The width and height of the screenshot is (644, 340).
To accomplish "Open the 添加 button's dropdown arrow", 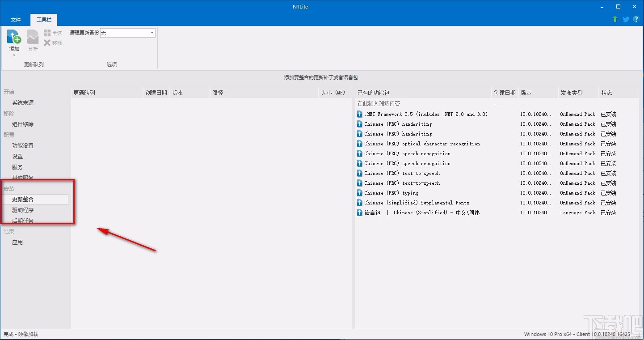I will tap(14, 55).
